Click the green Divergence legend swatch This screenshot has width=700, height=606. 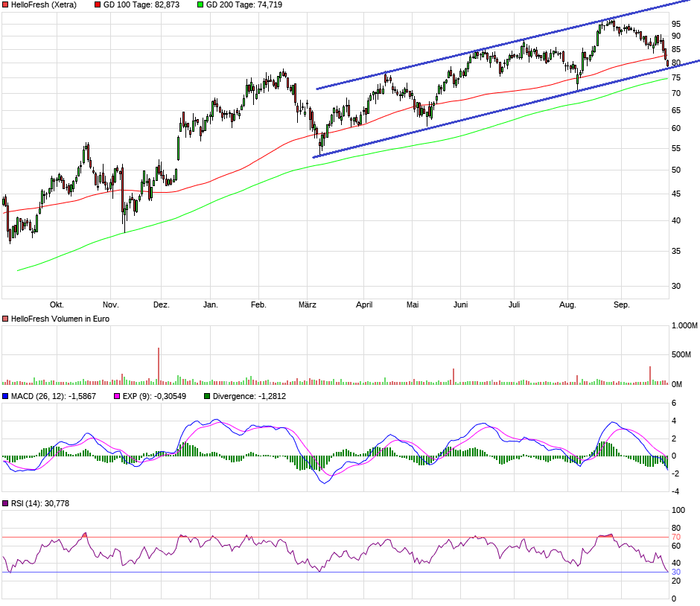pos(207,396)
